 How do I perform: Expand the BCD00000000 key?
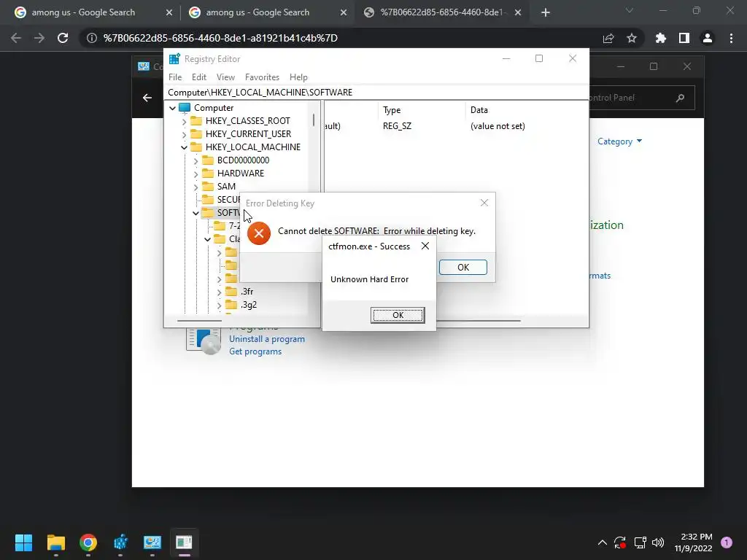[196, 161]
